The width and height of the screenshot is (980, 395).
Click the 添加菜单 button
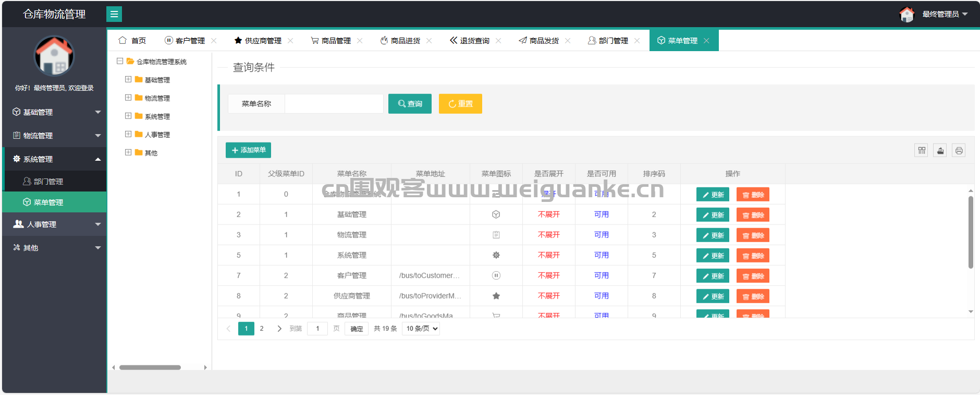point(248,150)
